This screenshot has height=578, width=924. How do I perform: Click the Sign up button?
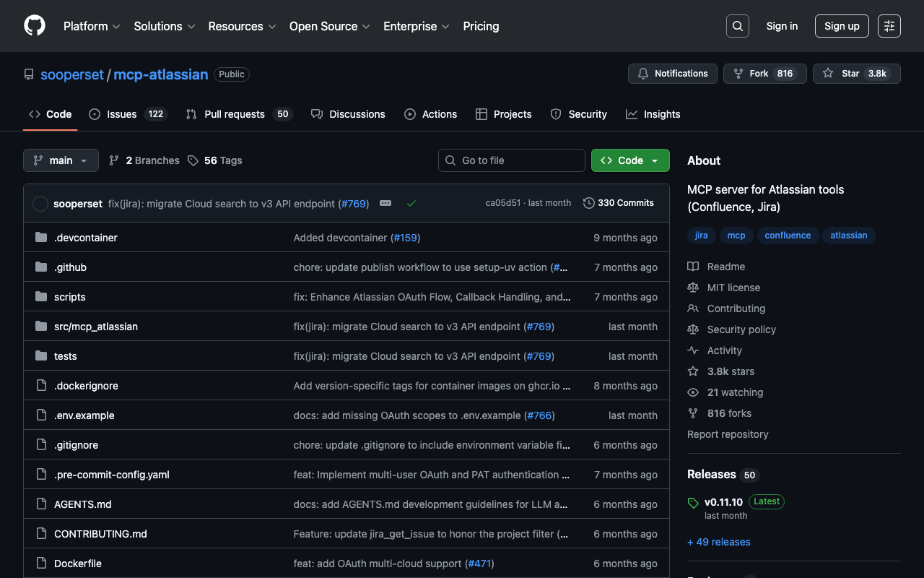coord(842,26)
